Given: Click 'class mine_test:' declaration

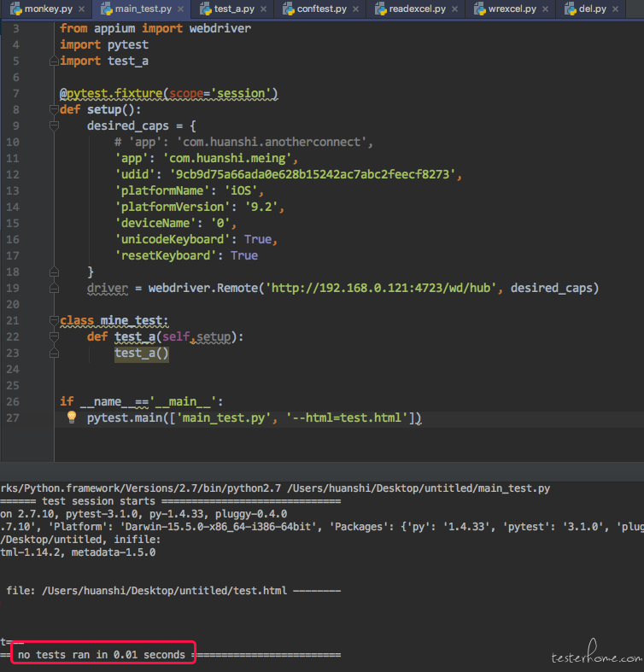Looking at the screenshot, I should 114,320.
